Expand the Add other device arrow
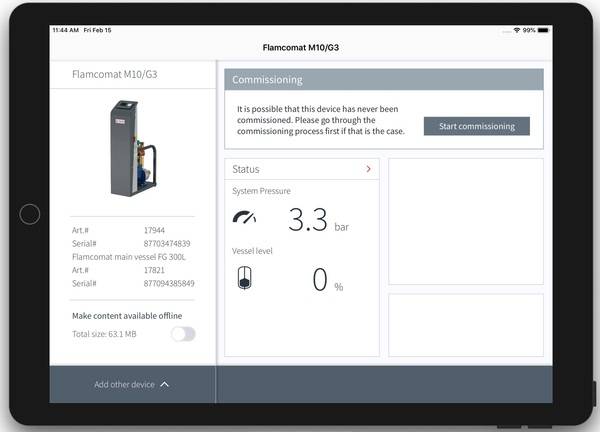The image size is (600, 432). point(165,384)
